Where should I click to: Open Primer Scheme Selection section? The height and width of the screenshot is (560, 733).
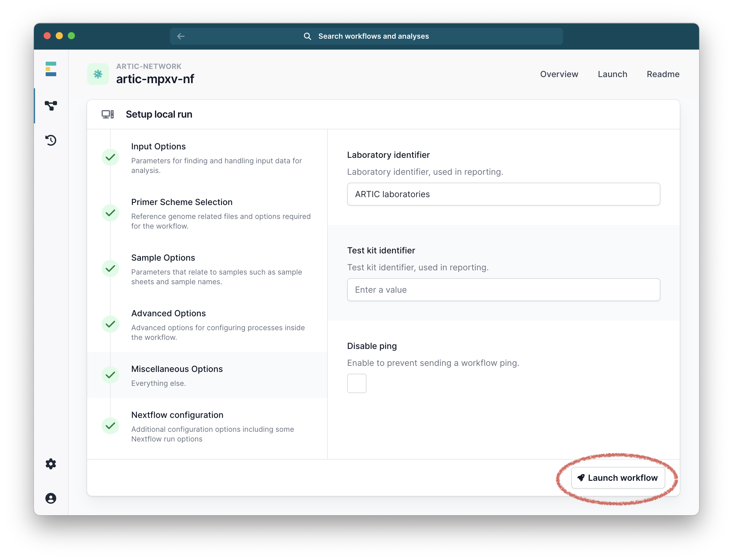pyautogui.click(x=182, y=202)
